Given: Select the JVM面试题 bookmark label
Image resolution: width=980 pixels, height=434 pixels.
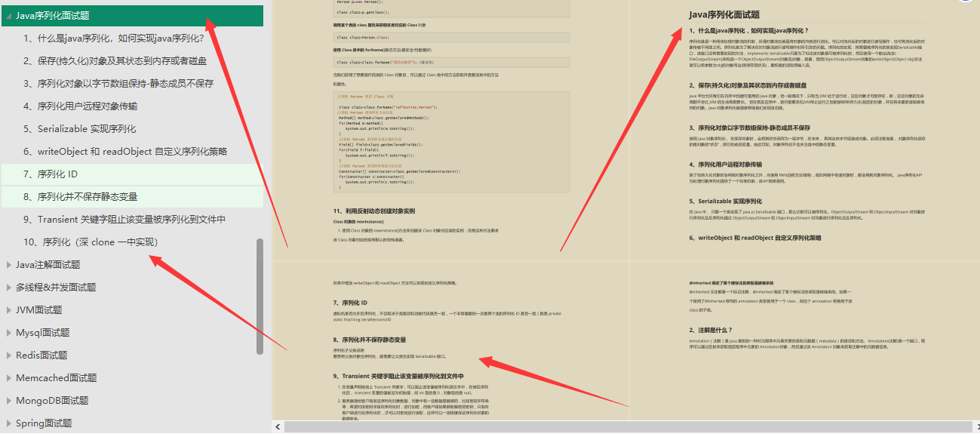Looking at the screenshot, I should (39, 309).
